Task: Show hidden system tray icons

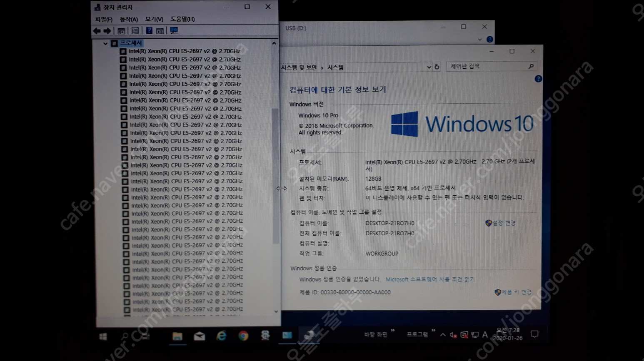Action: (443, 335)
